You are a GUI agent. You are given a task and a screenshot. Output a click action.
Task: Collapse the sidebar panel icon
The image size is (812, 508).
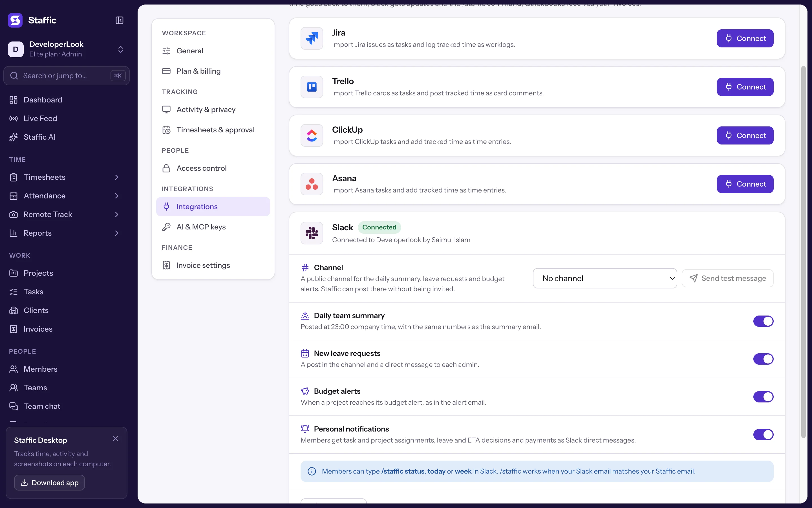coord(120,20)
